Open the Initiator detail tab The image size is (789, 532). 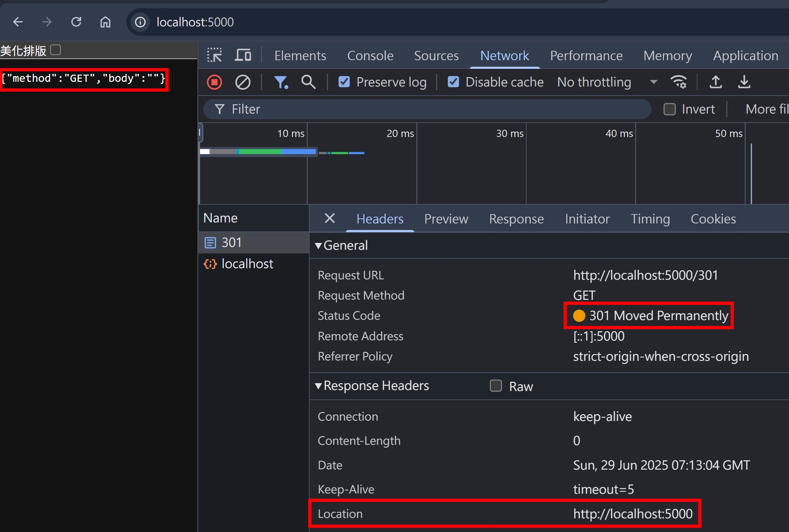point(588,219)
